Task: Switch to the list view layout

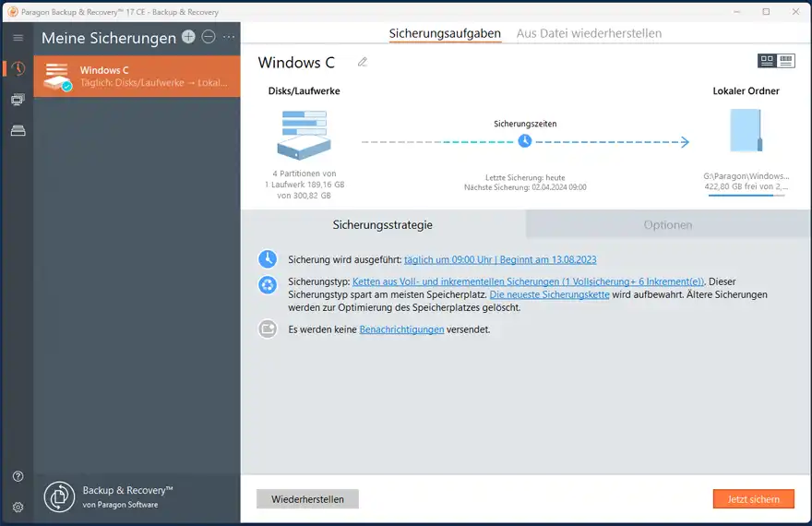Action: pos(786,61)
